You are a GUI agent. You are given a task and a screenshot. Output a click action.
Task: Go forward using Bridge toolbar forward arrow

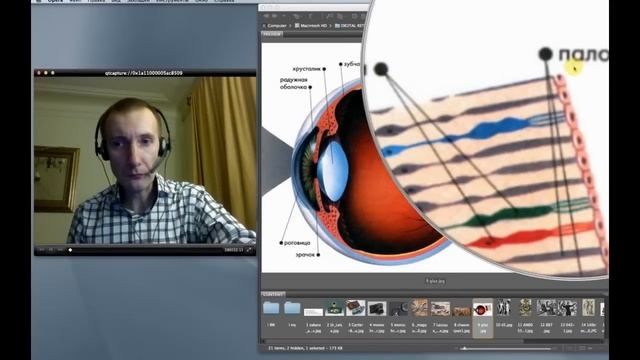coord(275,16)
